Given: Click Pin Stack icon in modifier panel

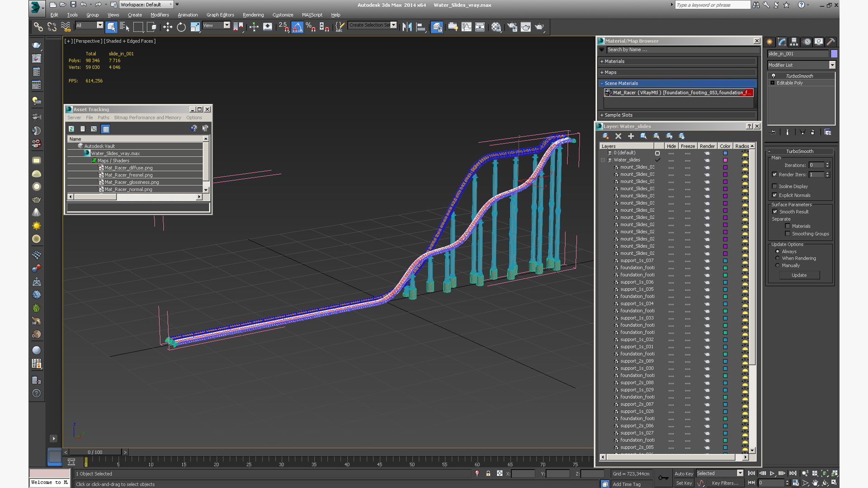Looking at the screenshot, I should pyautogui.click(x=773, y=132).
